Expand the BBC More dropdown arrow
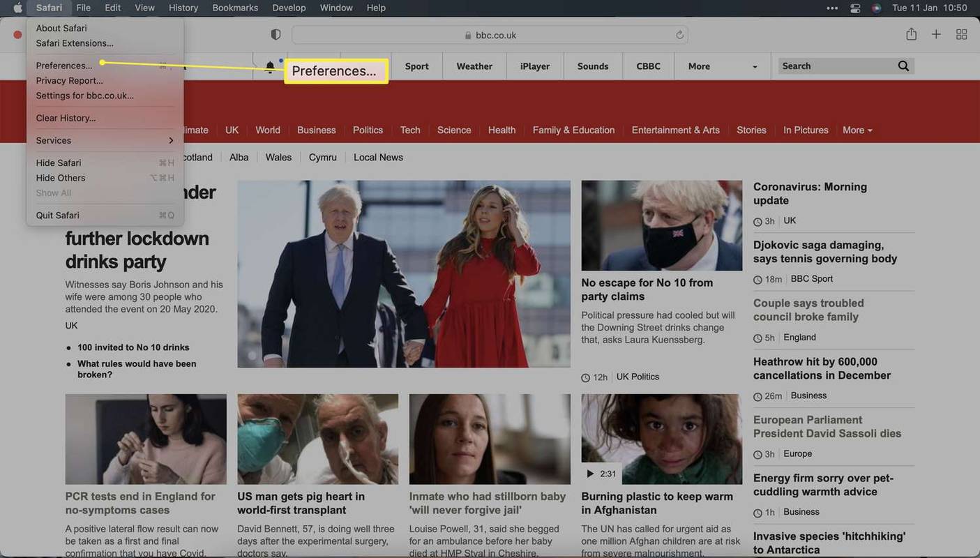This screenshot has height=558, width=980. (755, 67)
